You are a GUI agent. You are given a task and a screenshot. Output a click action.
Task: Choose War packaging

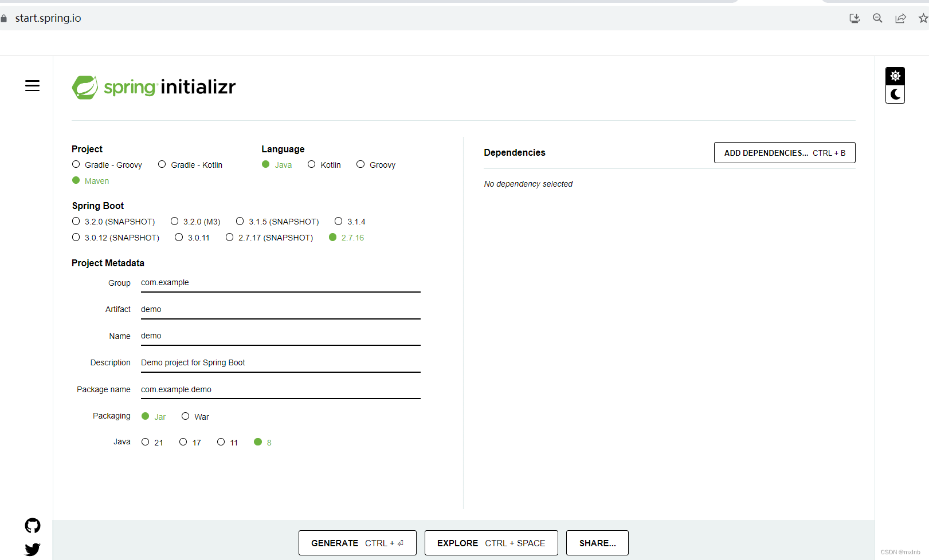pos(195,417)
